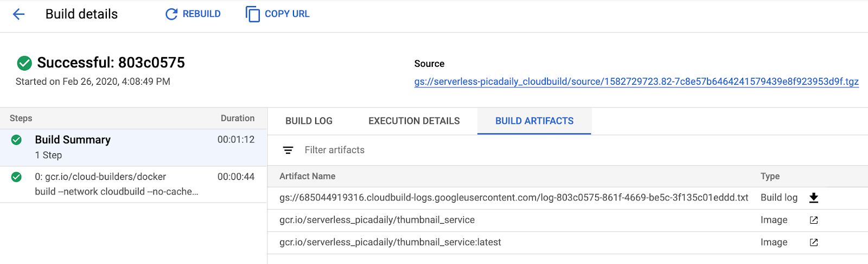Screen dimensions: 868x264
Task: Open thumbnail_service:latest image external link
Action: coord(814,242)
